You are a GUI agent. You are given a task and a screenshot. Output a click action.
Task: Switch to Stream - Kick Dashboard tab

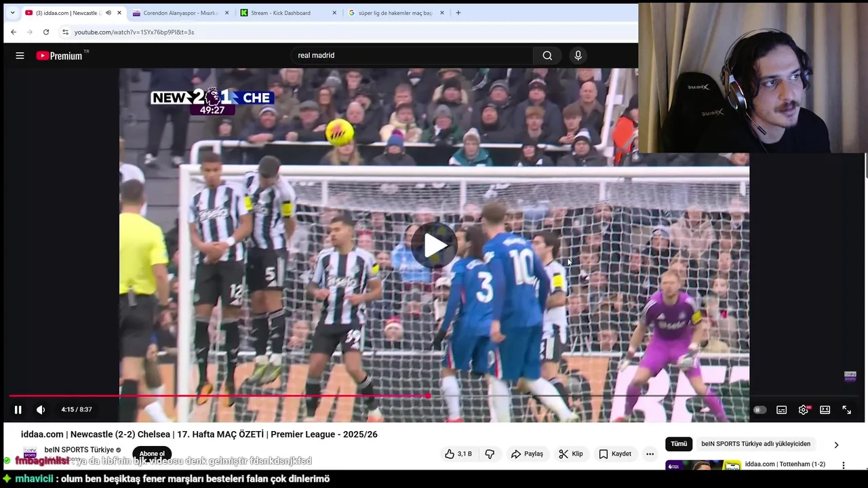pyautogui.click(x=280, y=13)
